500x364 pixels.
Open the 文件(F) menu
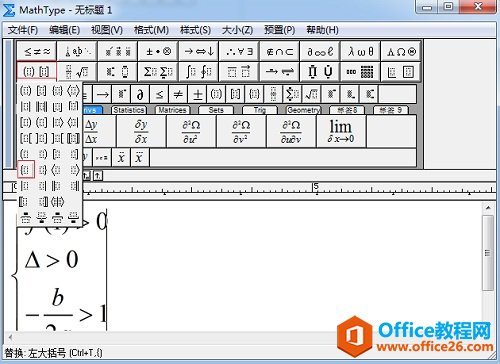(x=23, y=30)
